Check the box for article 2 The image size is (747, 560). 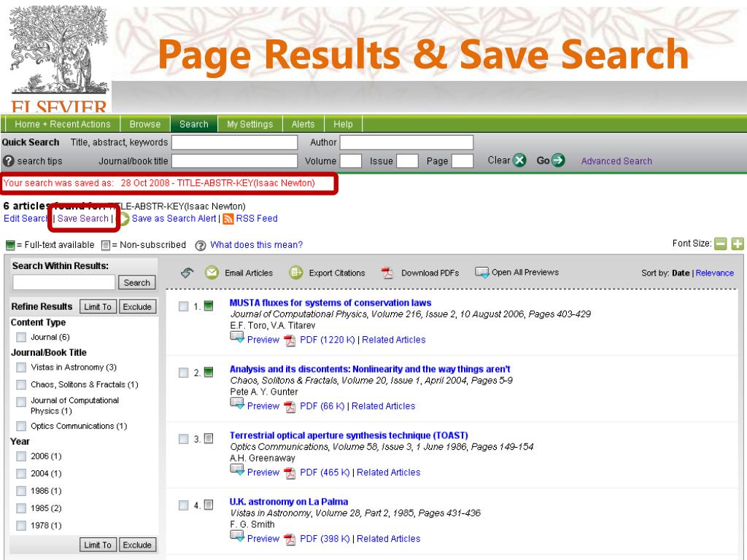point(183,373)
